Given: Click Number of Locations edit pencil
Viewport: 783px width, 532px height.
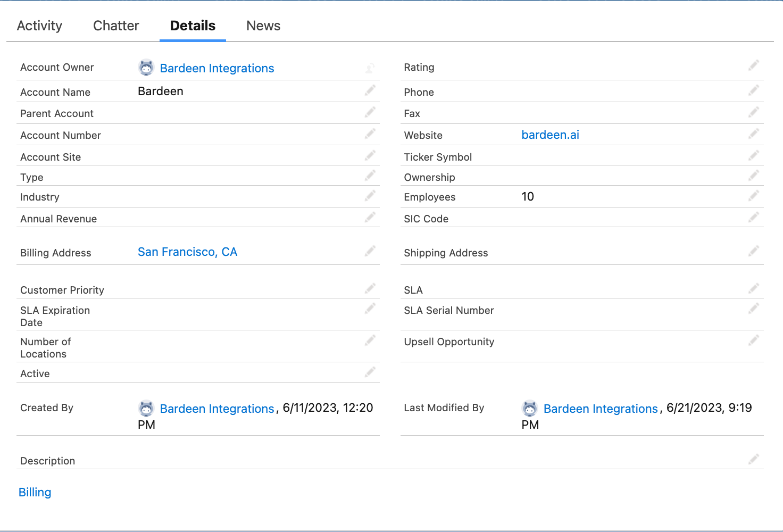Looking at the screenshot, I should [370, 340].
